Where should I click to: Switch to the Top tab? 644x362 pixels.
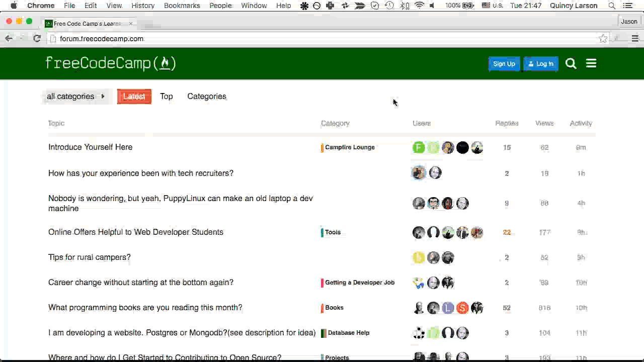[167, 96]
